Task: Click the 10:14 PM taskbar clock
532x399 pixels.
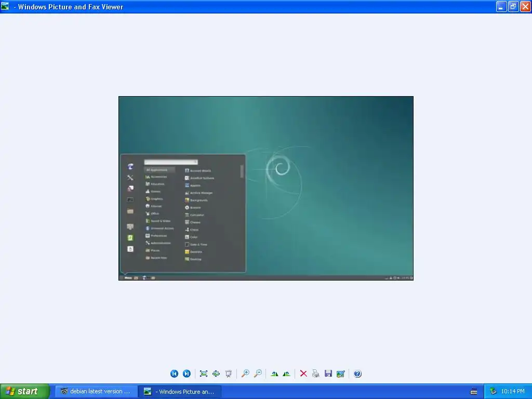Action: tap(513, 391)
